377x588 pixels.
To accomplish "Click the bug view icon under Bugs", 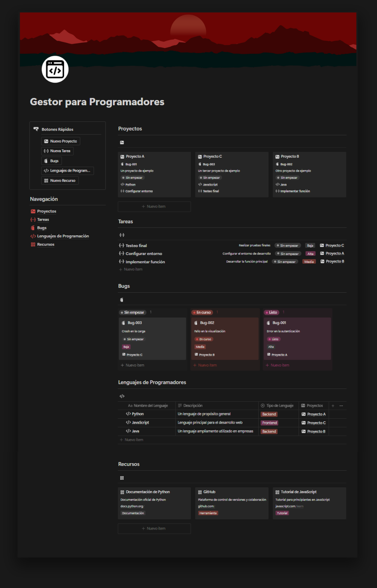I will coord(122,300).
